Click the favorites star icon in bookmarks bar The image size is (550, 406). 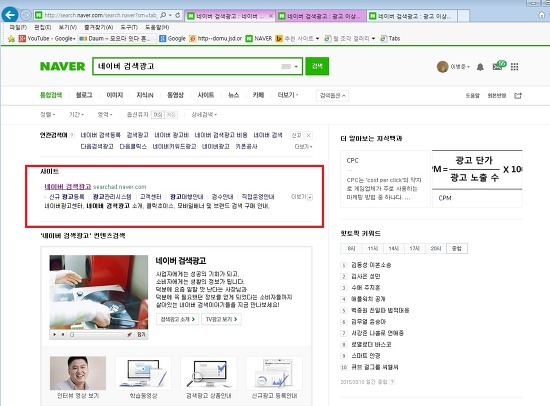coord(11,39)
